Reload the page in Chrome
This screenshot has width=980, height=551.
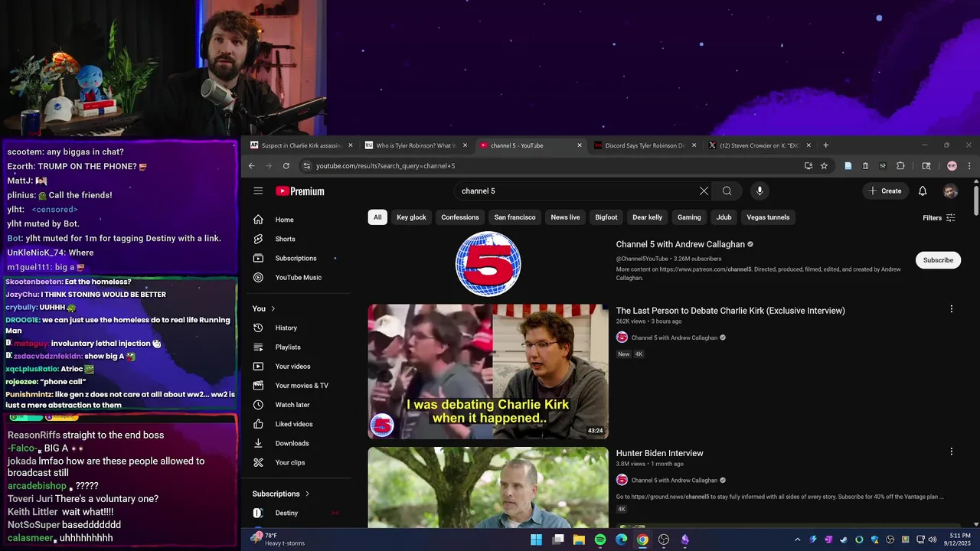click(x=286, y=165)
